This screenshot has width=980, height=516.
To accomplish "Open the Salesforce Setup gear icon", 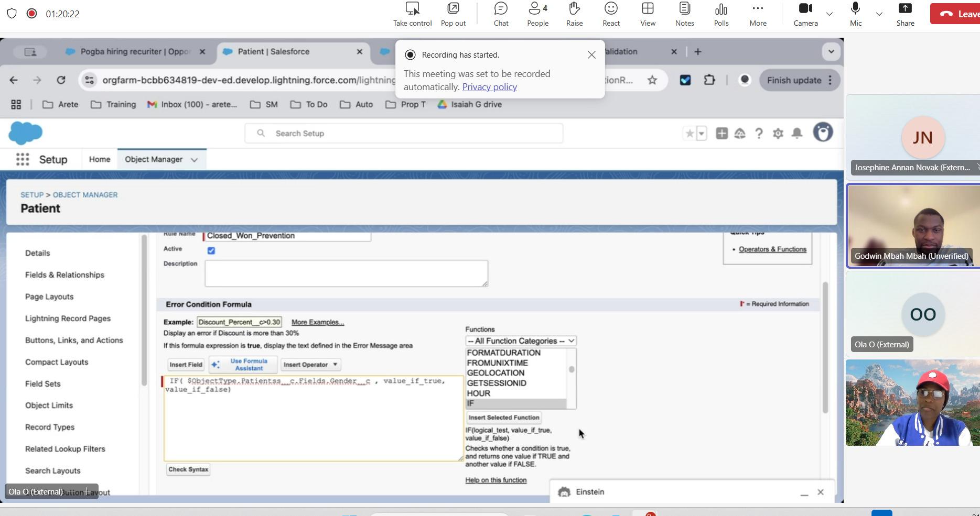I will pos(778,134).
